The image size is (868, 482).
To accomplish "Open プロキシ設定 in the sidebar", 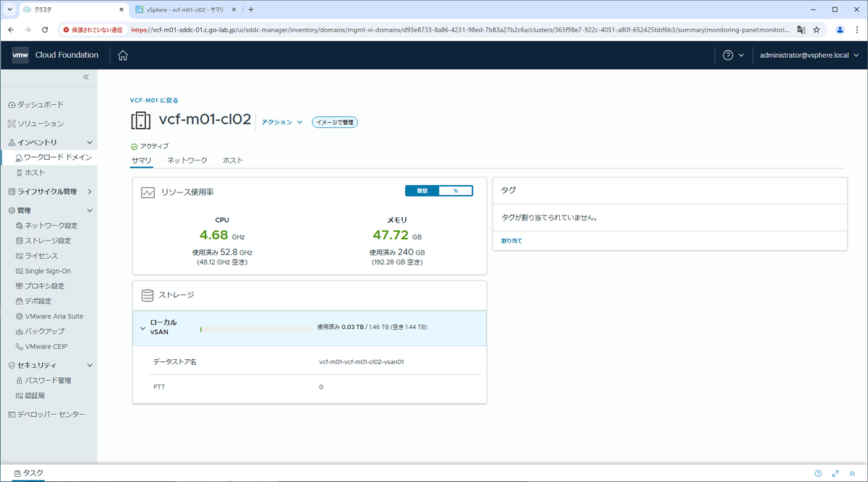I will coord(40,286).
